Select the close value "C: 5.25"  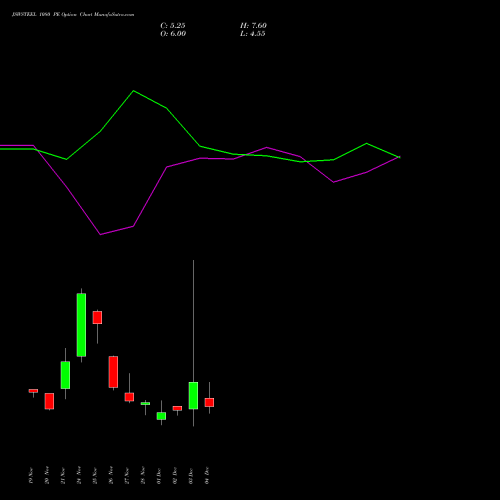click(x=173, y=26)
